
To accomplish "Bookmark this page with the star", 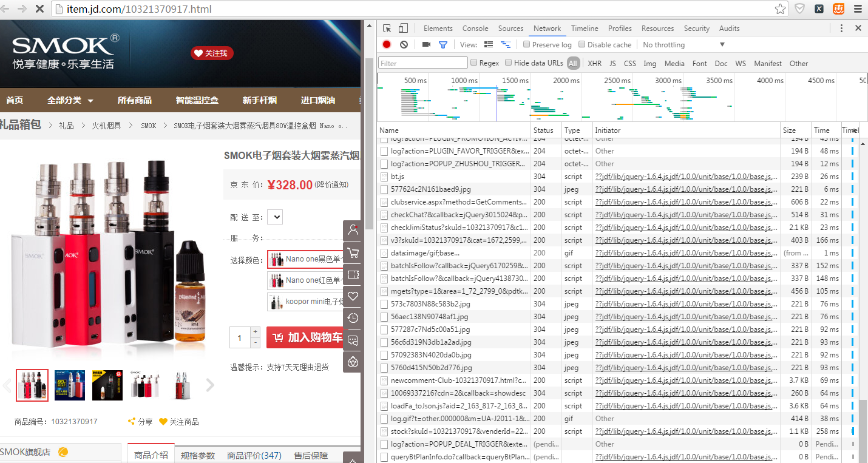I will 780,9.
